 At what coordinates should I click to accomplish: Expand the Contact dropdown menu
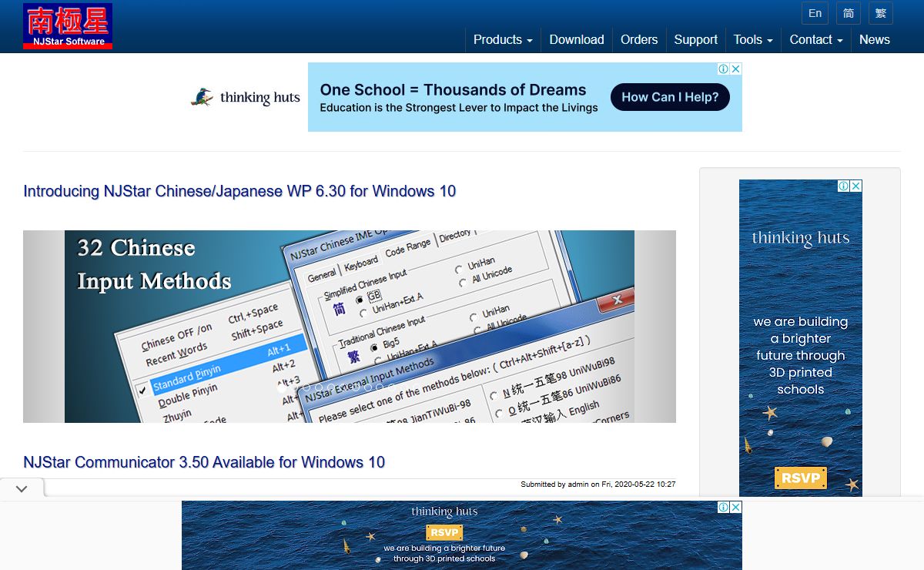pyautogui.click(x=816, y=40)
